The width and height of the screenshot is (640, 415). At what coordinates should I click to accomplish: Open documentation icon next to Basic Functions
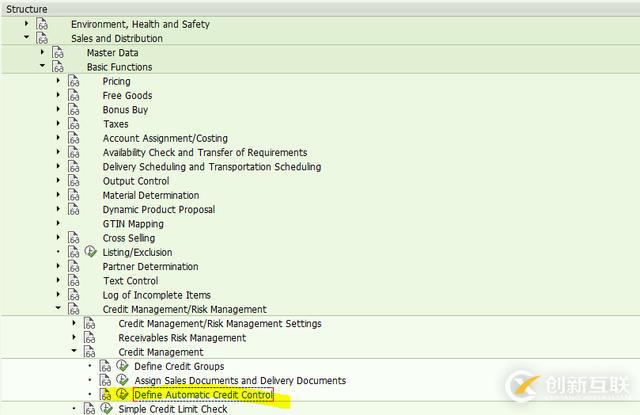click(x=58, y=67)
